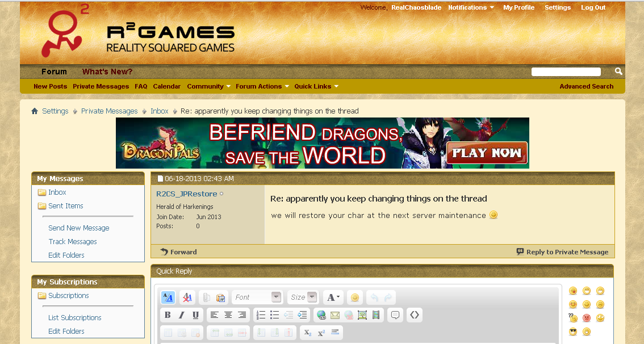
Task: Wrap selection in quote tags
Action: (395, 315)
